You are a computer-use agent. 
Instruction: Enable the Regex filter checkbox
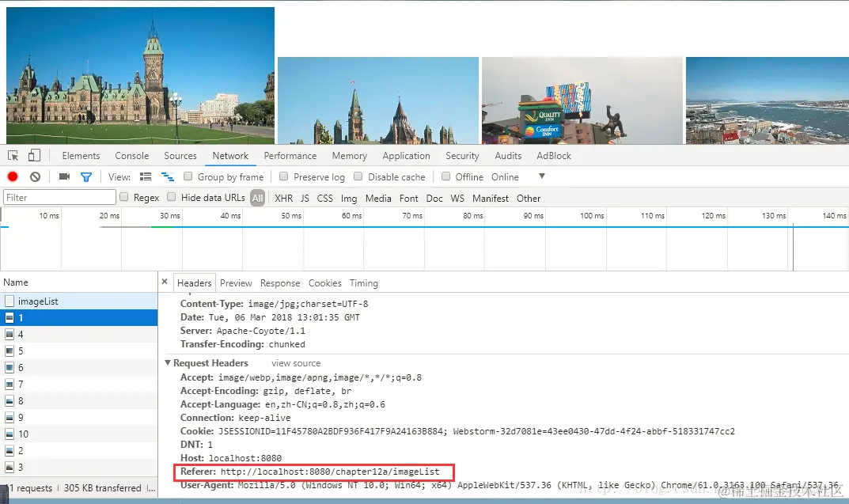124,197
